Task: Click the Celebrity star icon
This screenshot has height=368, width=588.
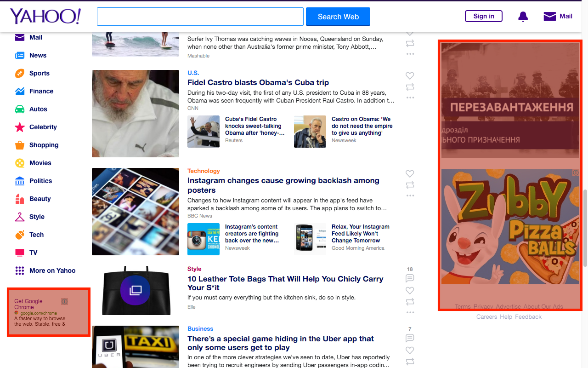Action: [20, 127]
